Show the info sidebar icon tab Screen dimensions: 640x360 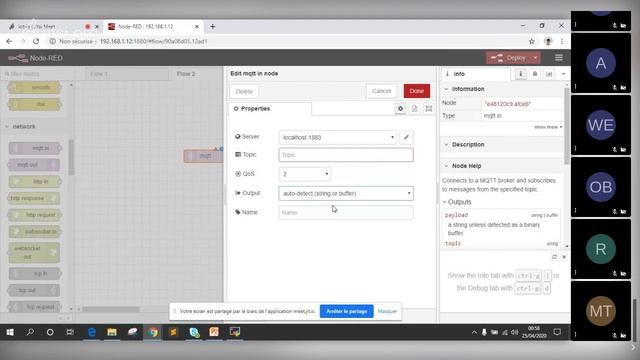click(x=520, y=74)
